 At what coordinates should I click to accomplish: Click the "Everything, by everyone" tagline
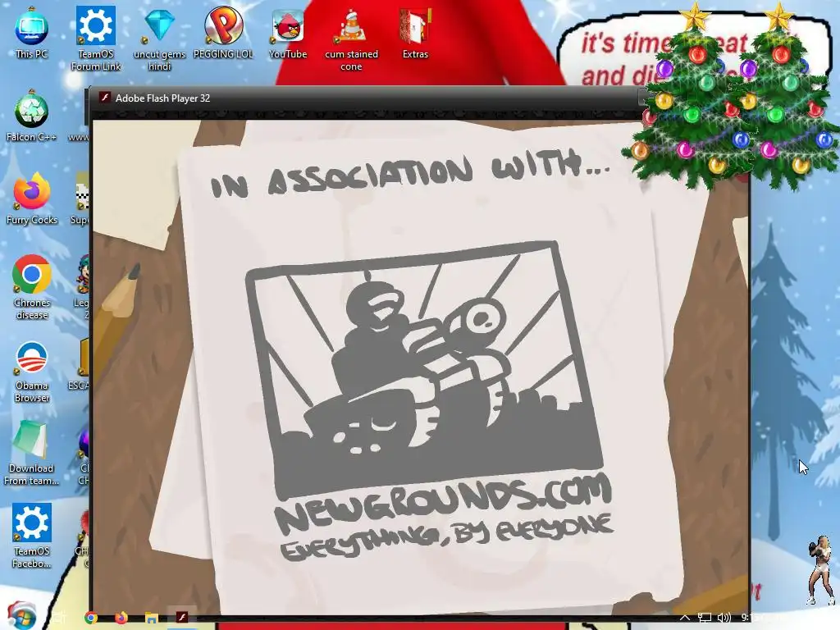(x=446, y=536)
